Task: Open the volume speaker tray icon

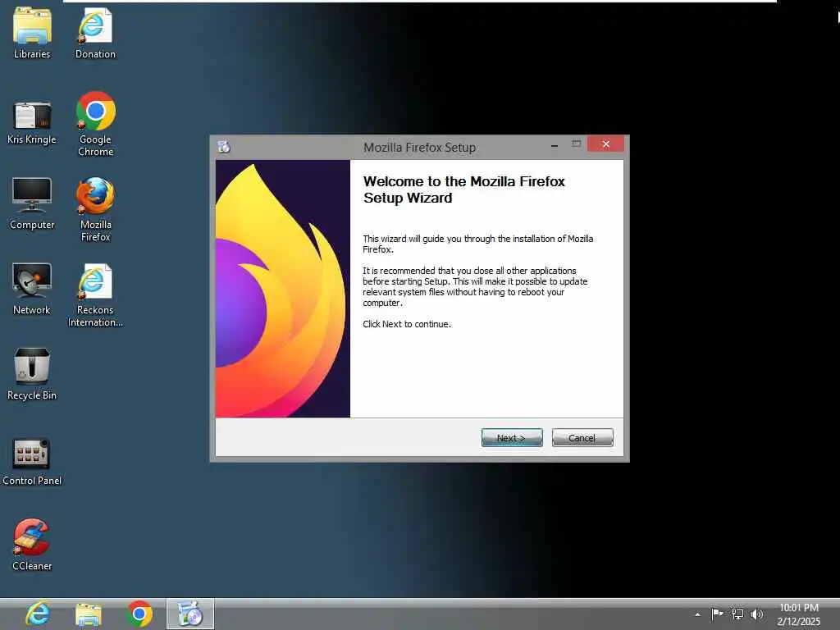Action: 756,614
